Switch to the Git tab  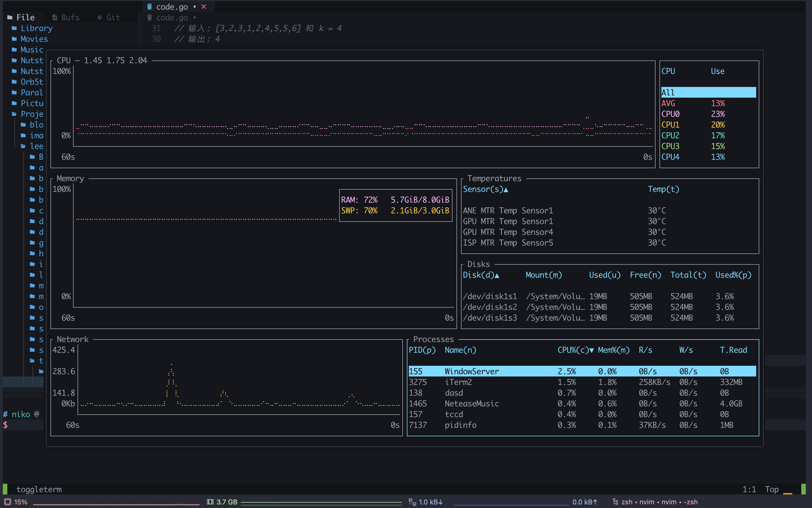(109, 17)
